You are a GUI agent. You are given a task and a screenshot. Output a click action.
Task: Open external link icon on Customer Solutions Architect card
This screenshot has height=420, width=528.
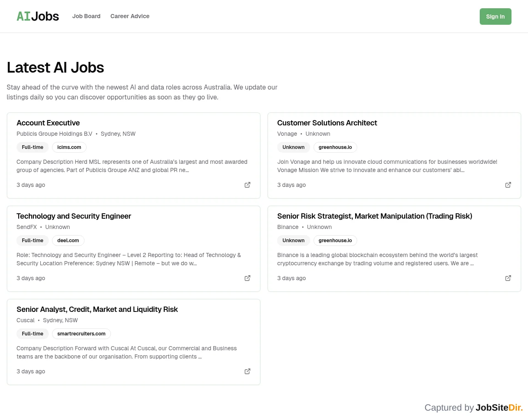508,185
